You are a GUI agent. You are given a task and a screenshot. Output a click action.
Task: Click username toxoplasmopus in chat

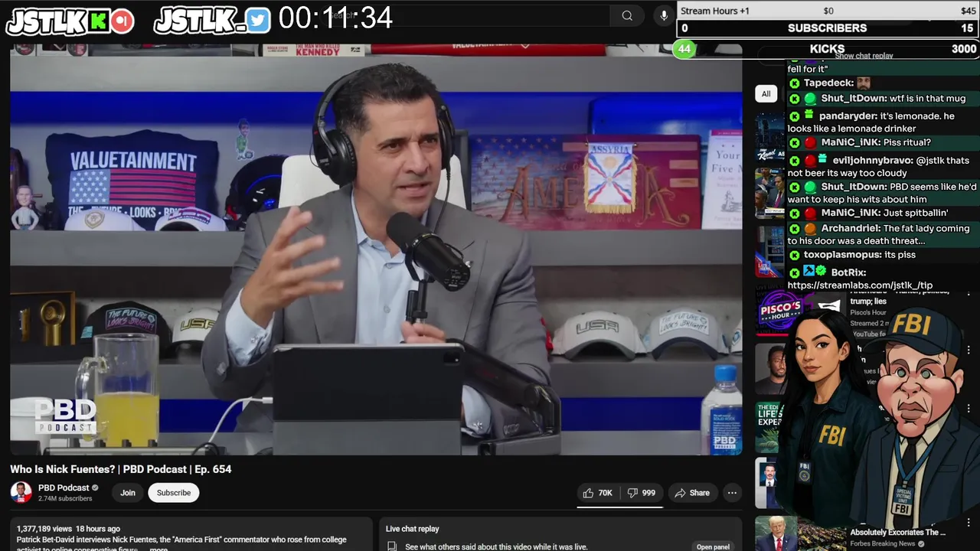point(841,255)
